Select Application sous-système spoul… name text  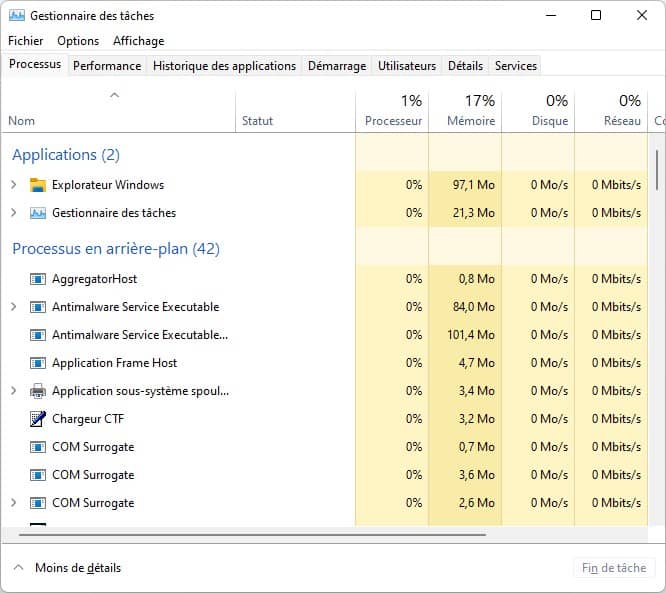coord(140,391)
